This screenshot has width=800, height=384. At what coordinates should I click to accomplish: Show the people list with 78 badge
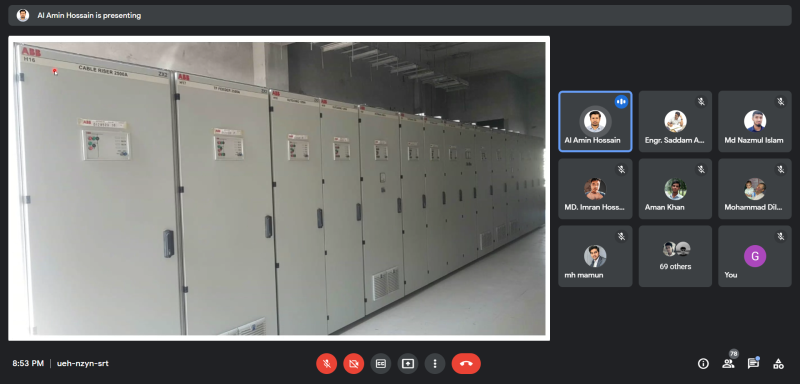(x=729, y=363)
